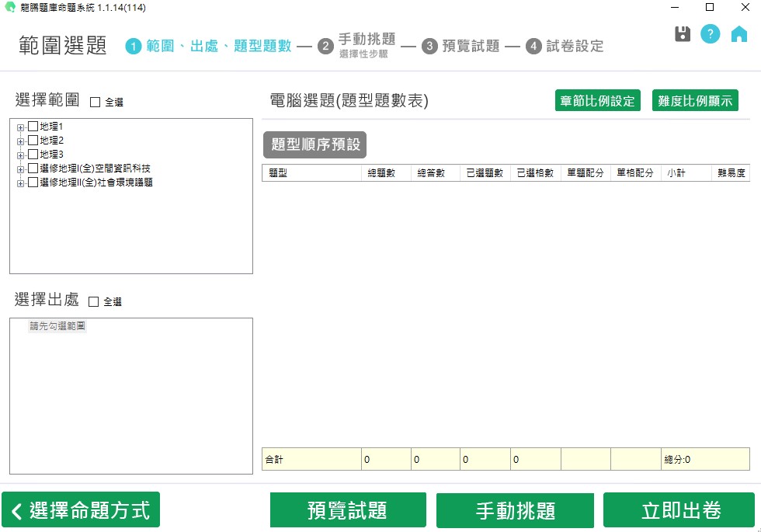Check the 地理1 checkbox
This screenshot has width=761, height=532.
tap(33, 127)
